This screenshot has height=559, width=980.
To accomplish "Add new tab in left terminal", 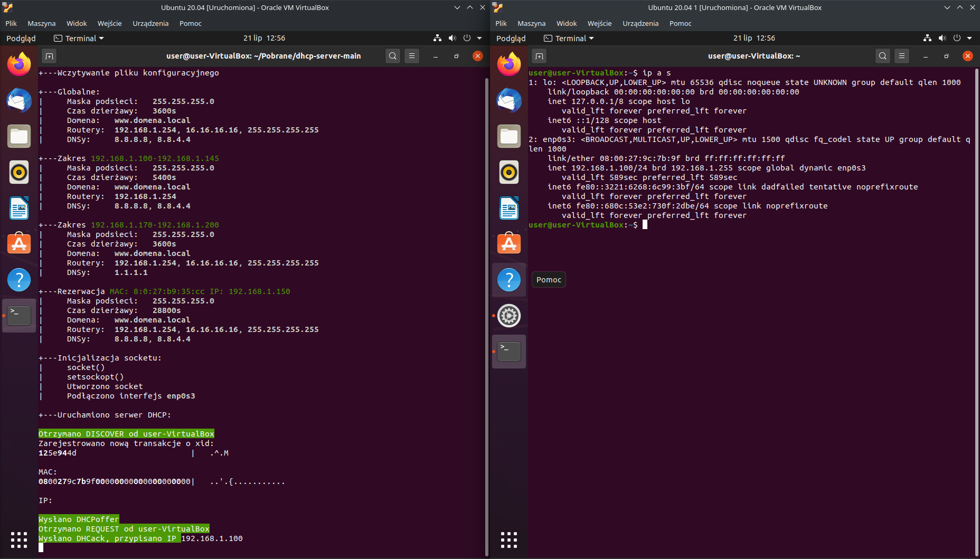I will click(x=49, y=56).
